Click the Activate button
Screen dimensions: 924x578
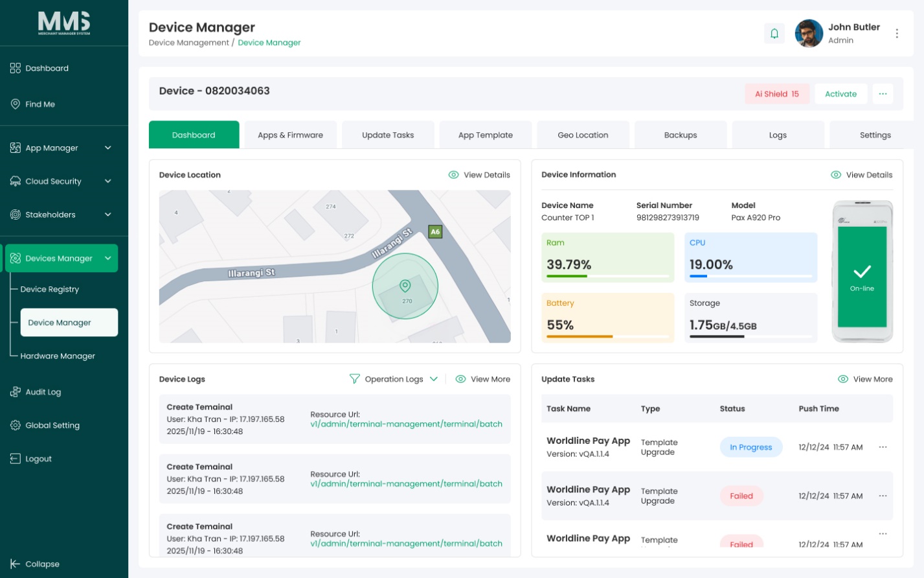pyautogui.click(x=840, y=94)
